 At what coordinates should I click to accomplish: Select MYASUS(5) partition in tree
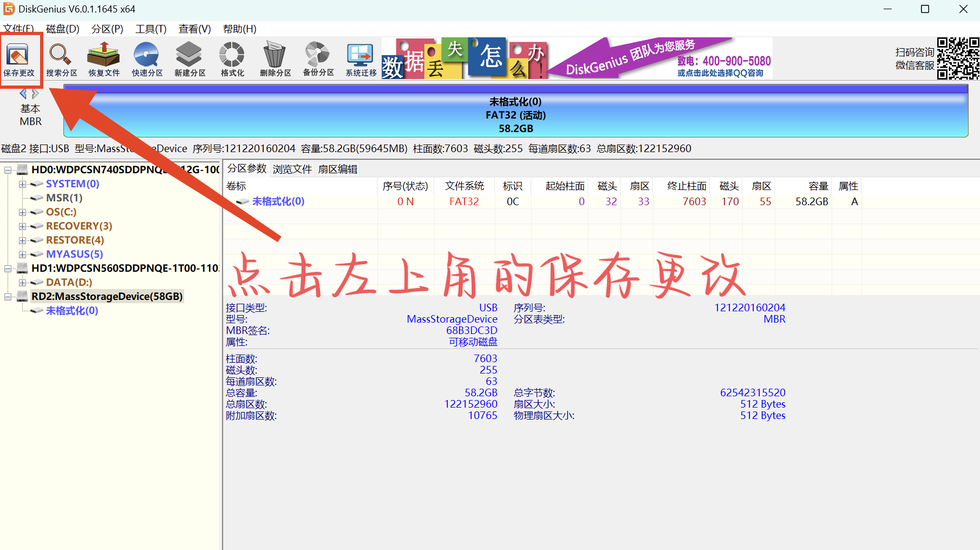[75, 254]
